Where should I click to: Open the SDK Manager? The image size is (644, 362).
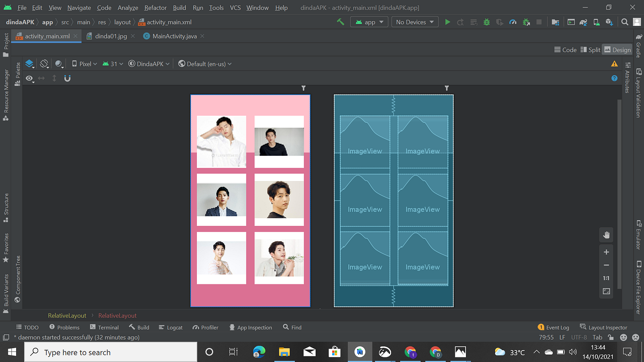coord(609,21)
